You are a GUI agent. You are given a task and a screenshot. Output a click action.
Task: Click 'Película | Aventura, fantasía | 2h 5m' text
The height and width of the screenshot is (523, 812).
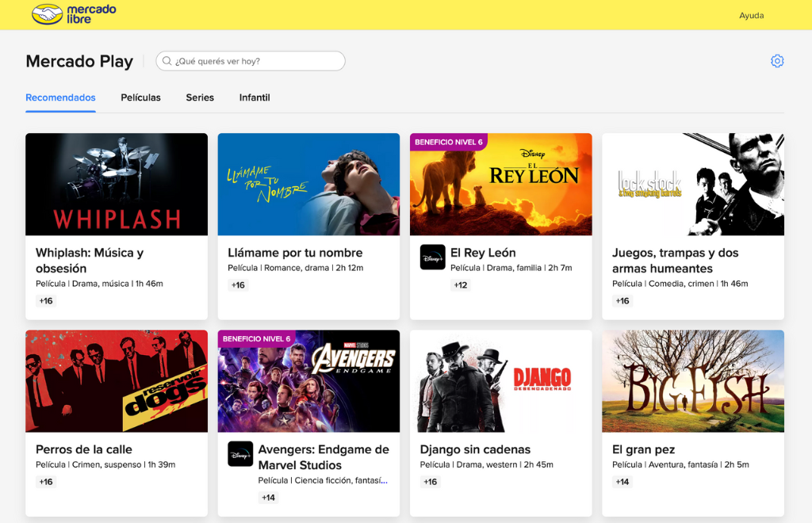tap(680, 464)
